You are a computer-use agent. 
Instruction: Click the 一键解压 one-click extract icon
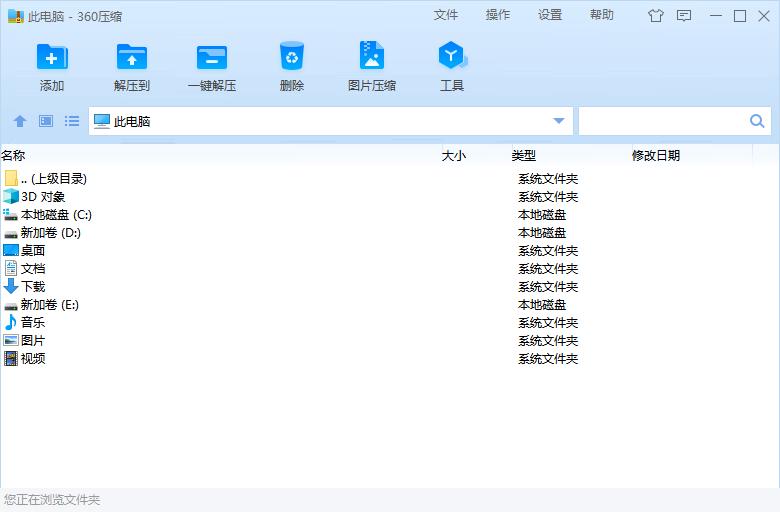pyautogui.click(x=212, y=58)
